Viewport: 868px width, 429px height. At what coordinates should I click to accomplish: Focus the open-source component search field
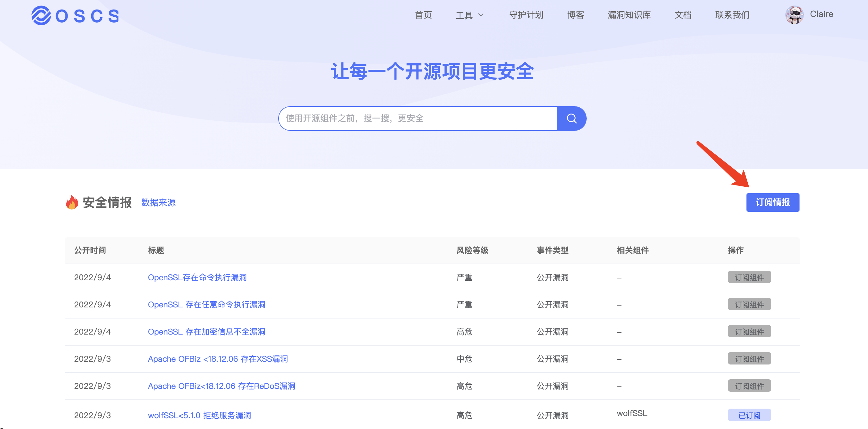tap(418, 119)
